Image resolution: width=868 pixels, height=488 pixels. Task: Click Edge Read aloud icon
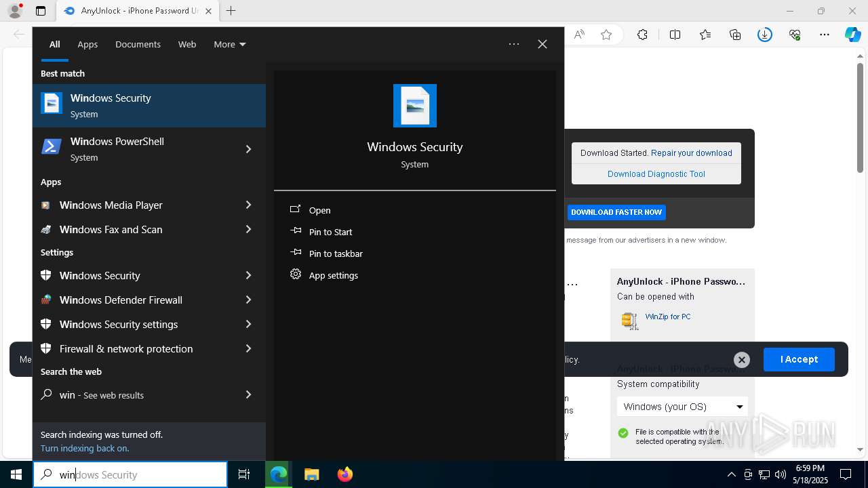(x=579, y=35)
